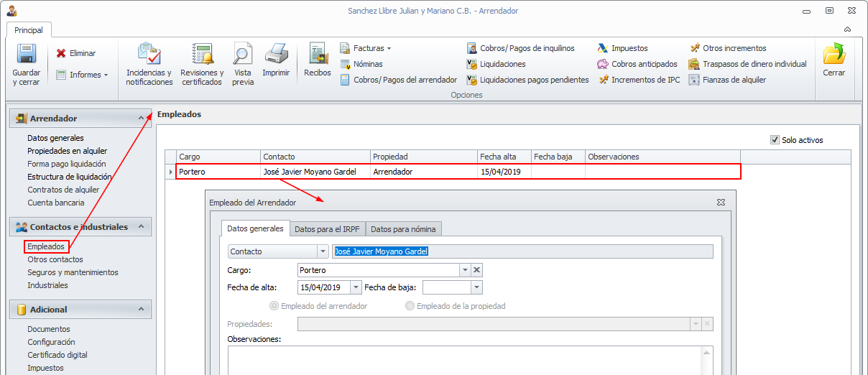The image size is (868, 375).
Task: Open Fianzas de alquiler
Action: [x=728, y=80]
